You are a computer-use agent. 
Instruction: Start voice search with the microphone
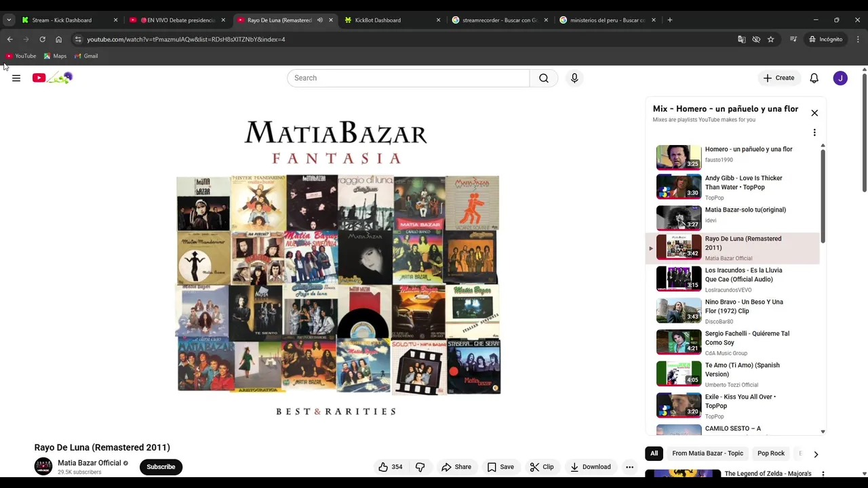(x=574, y=78)
